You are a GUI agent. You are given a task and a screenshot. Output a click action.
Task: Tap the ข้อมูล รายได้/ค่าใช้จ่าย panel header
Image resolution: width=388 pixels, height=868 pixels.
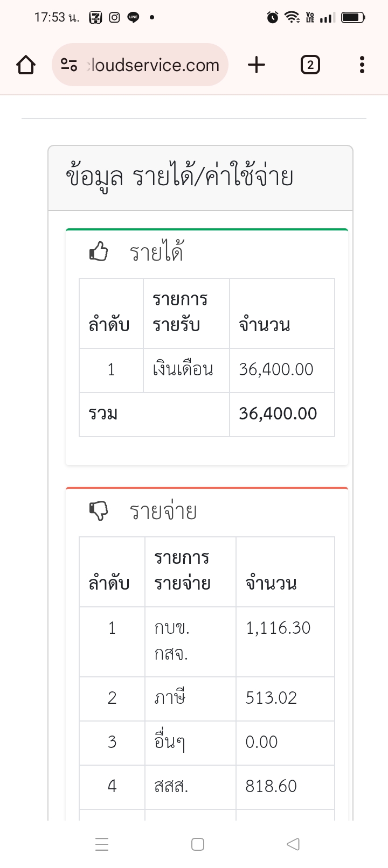[x=179, y=177]
